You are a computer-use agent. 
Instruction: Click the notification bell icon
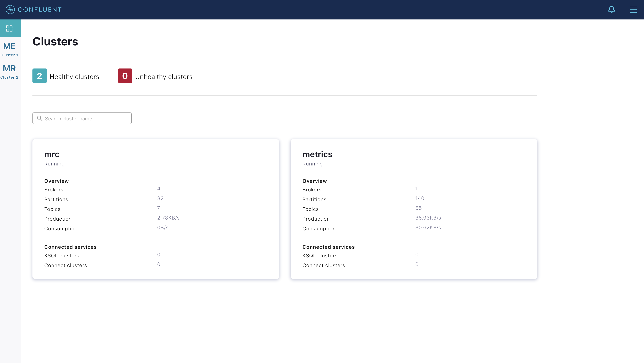[612, 10]
